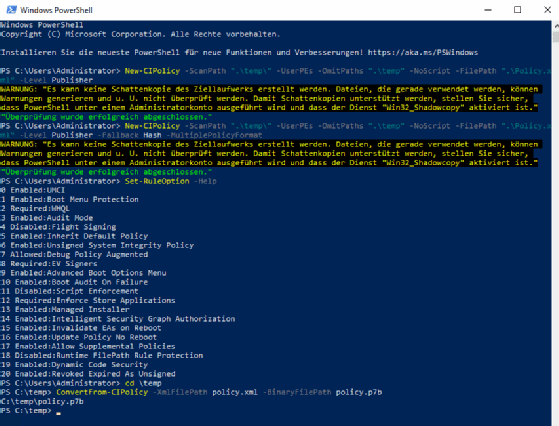Image resolution: width=559 pixels, height=426 pixels.
Task: Click the https://aka.ms/PSWindows link text
Action: (423, 52)
